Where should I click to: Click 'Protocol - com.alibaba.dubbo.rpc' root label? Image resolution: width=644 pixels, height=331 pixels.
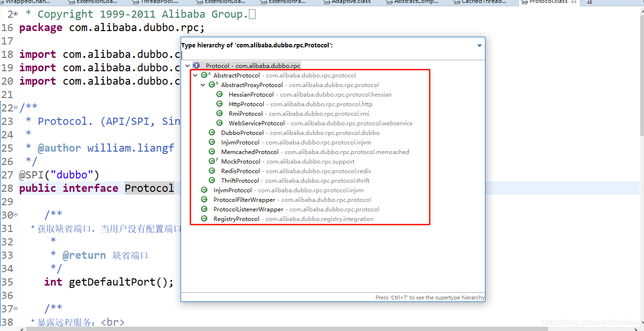coord(253,66)
